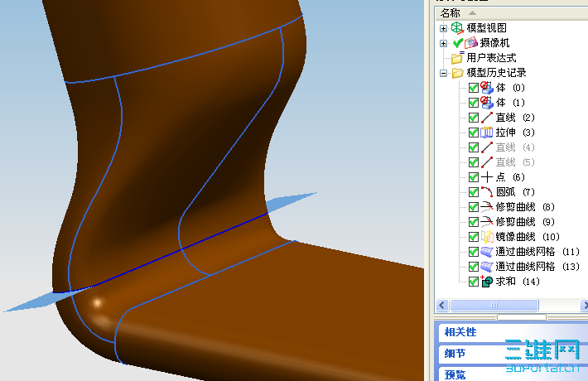Select the 求和 (14) feature label
This screenshot has height=381, width=588.
pos(518,282)
